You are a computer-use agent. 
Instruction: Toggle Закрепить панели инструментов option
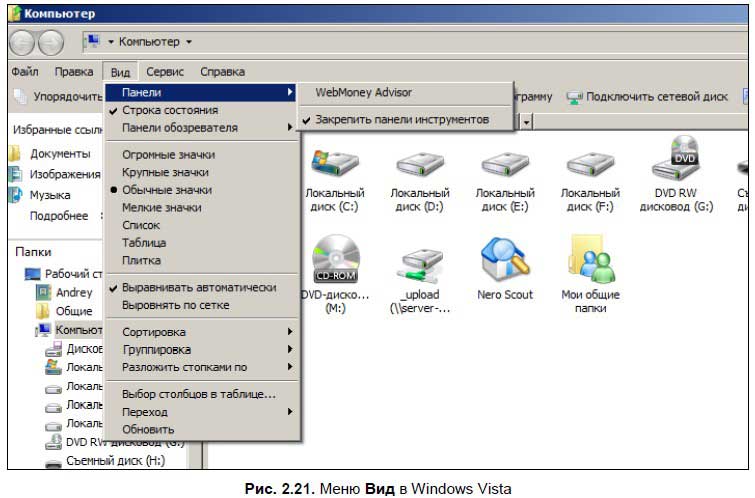(x=402, y=119)
